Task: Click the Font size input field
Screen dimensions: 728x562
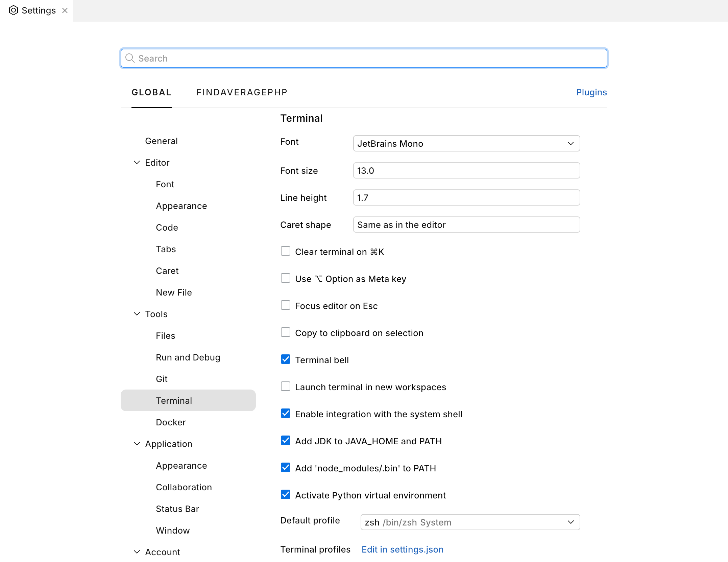Action: click(466, 170)
